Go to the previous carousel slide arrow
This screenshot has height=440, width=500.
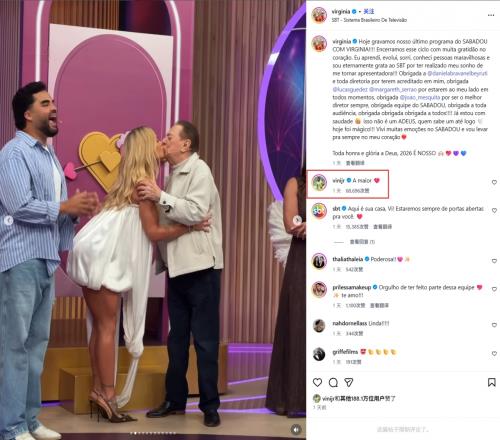click(x=8, y=220)
